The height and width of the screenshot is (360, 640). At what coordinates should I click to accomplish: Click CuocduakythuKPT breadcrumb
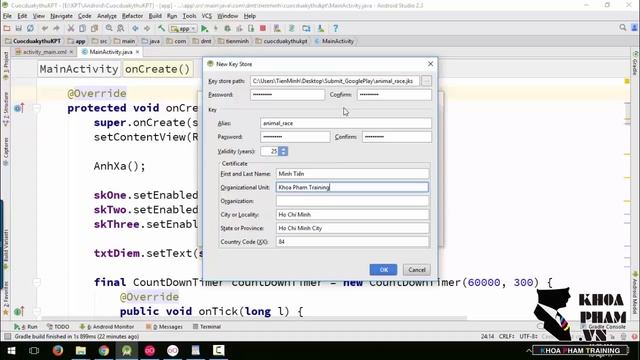coord(33,41)
